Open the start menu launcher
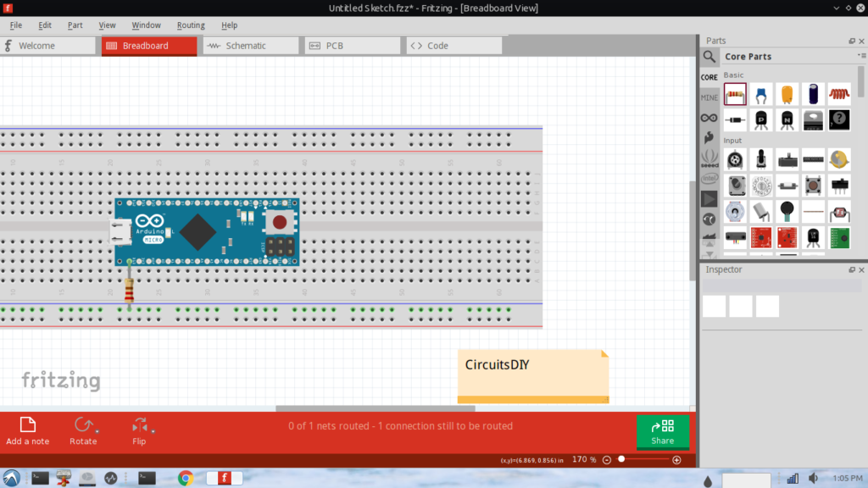 coord(12,478)
